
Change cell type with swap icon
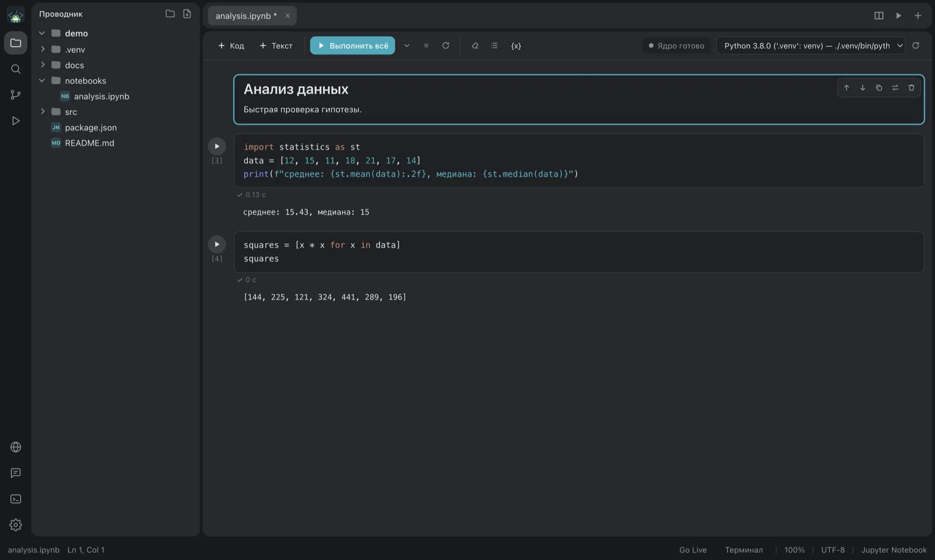[895, 88]
